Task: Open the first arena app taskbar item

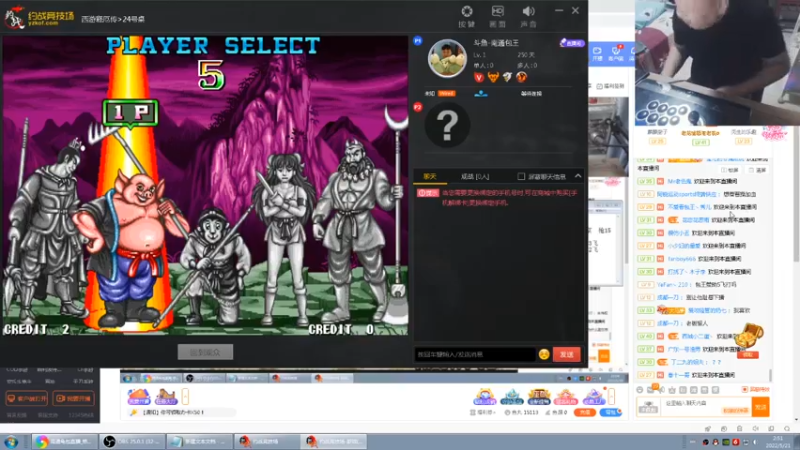Action: [x=267, y=441]
